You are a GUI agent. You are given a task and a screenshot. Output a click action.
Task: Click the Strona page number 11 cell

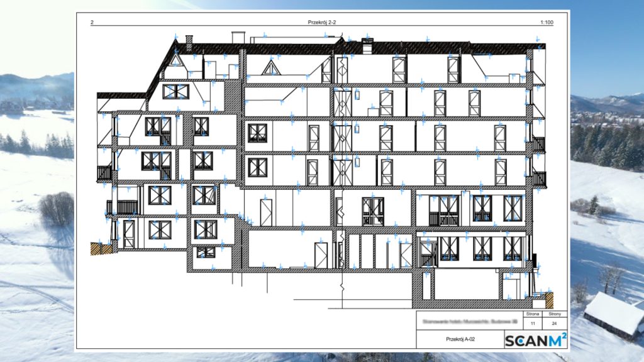[532, 324]
